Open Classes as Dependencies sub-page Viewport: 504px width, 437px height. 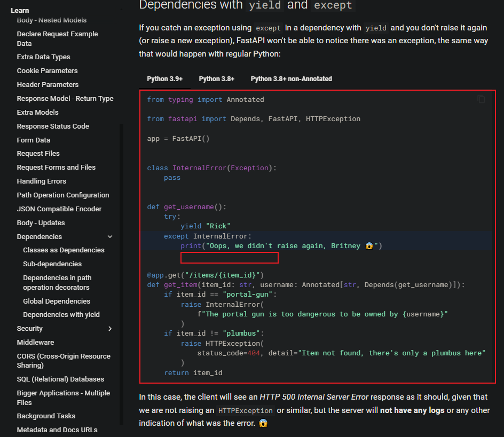coord(64,250)
